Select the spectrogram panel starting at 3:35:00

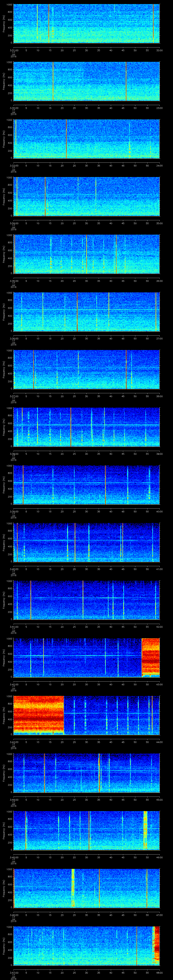(87, 254)
